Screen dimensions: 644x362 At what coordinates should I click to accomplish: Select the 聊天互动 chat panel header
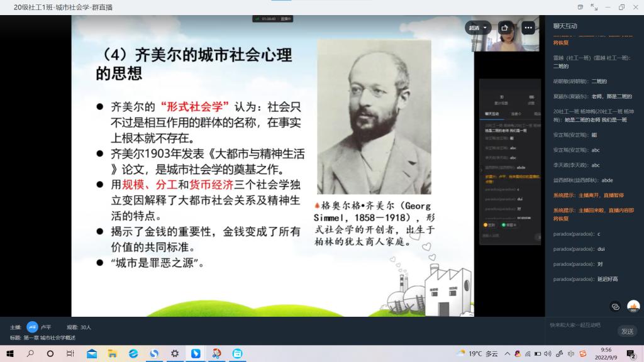pos(565,26)
